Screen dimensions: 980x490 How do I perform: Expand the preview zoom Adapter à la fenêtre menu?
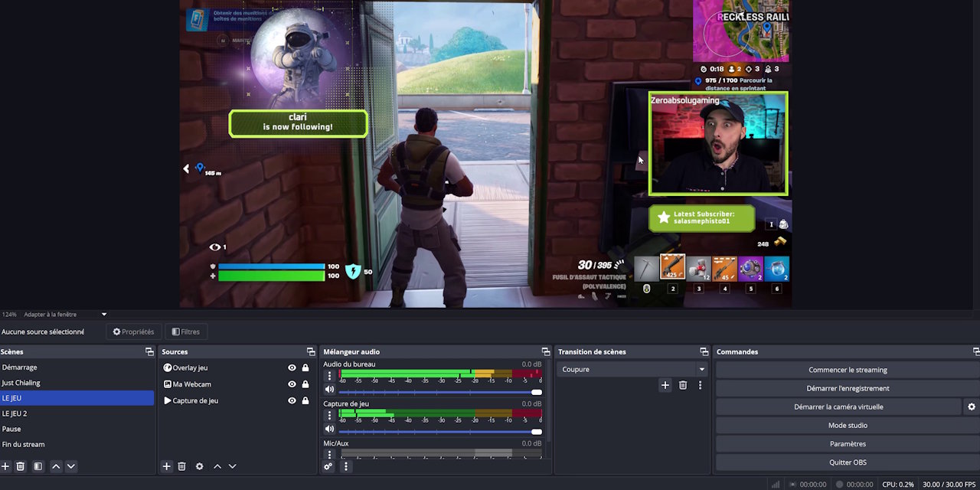point(64,314)
